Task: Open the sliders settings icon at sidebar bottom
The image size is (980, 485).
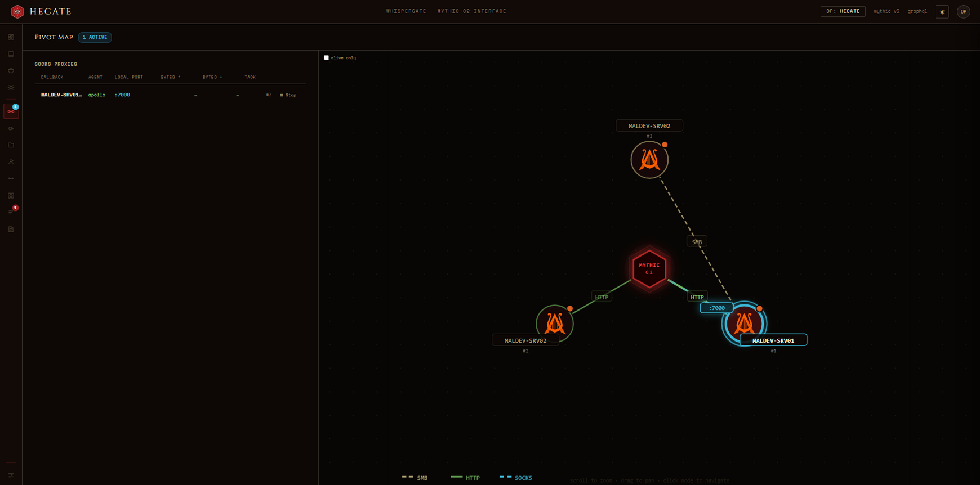Action: [11, 475]
